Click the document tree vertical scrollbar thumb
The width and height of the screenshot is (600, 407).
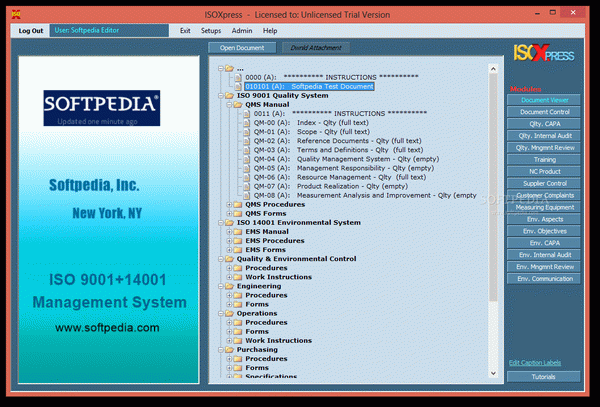click(x=493, y=187)
